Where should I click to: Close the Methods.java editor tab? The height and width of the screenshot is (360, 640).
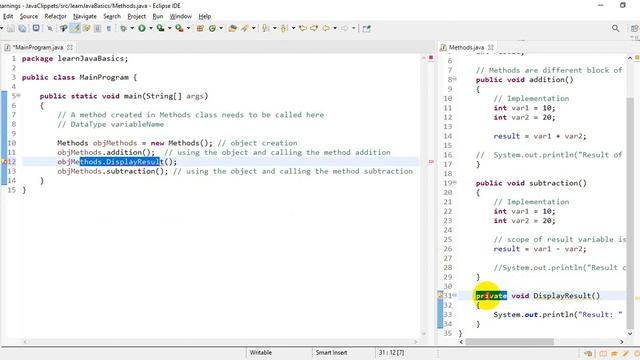click(x=491, y=47)
